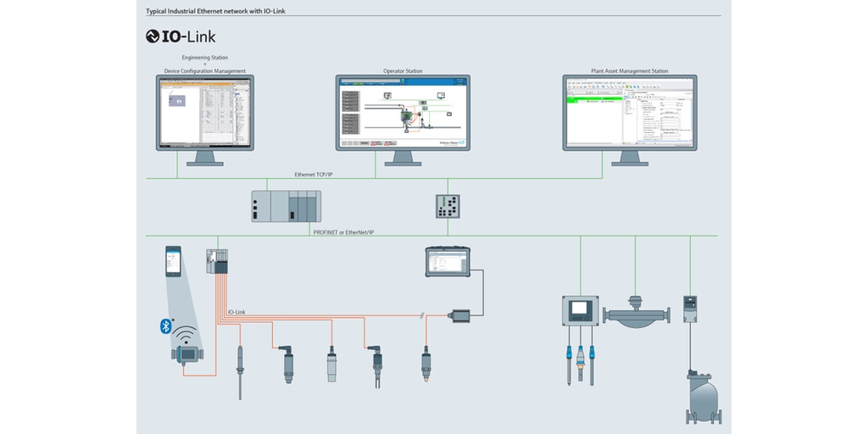
Task: Click the IO-Link master module
Action: pyautogui.click(x=217, y=261)
